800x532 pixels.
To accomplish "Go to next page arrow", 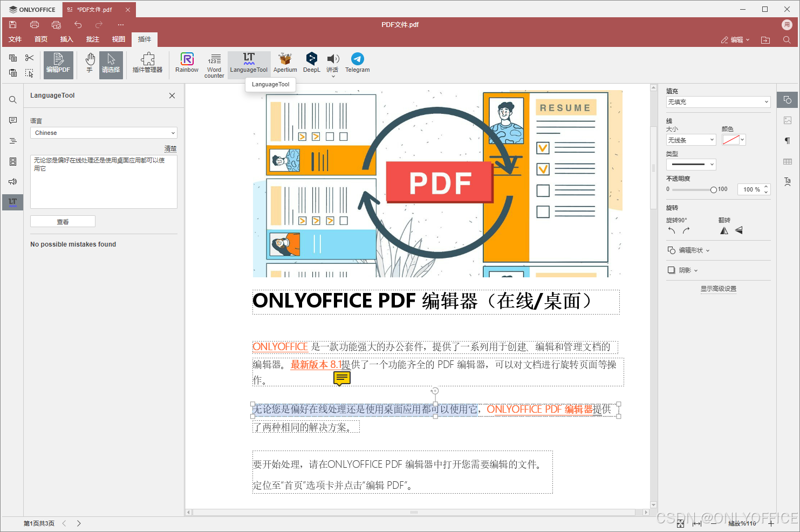I will coord(79,523).
